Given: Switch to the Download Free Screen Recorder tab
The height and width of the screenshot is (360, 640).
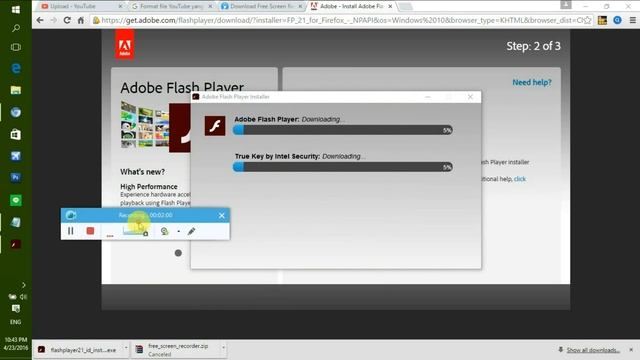Looking at the screenshot, I should click(261, 6).
